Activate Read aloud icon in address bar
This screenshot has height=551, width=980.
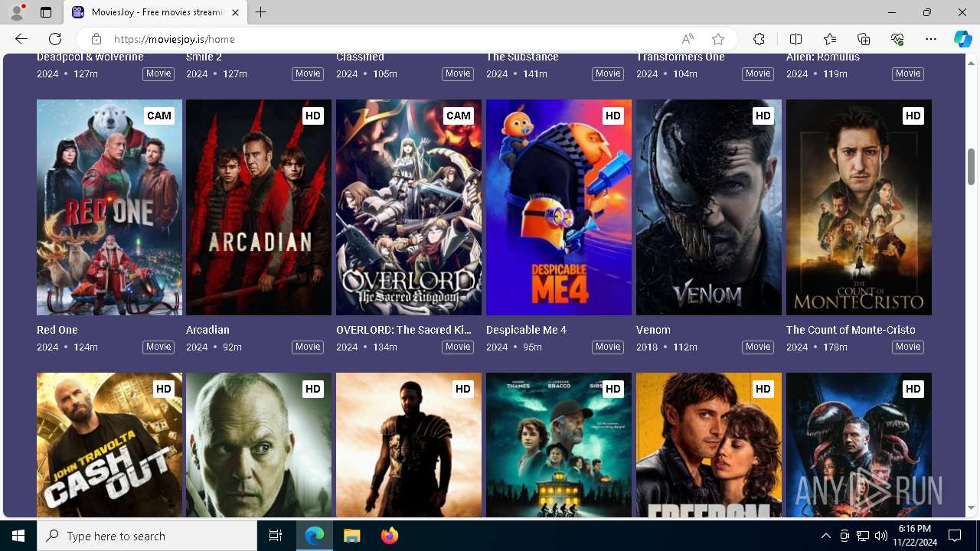tap(688, 39)
